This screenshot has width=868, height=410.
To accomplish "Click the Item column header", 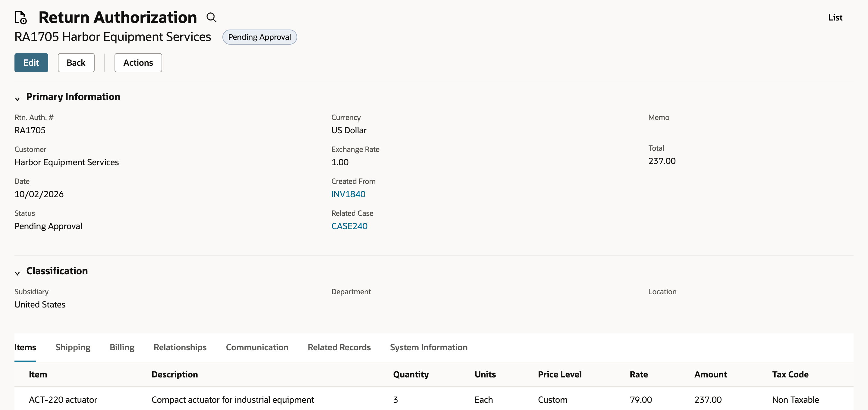I will tap(38, 375).
